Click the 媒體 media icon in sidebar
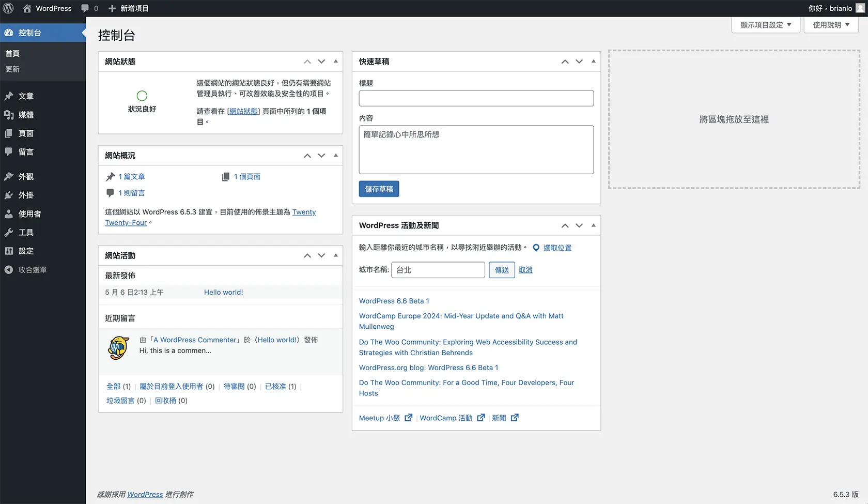Viewport: 868px width, 504px height. (9, 115)
